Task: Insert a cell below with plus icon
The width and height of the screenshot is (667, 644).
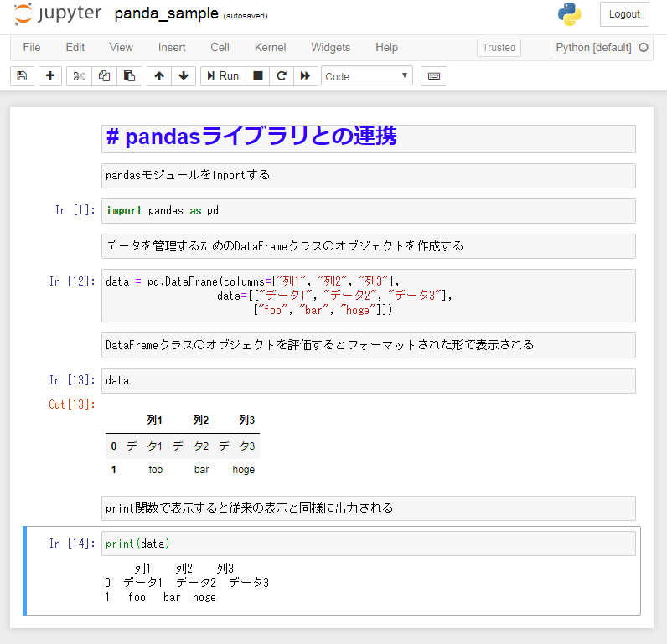Action: pos(50,76)
